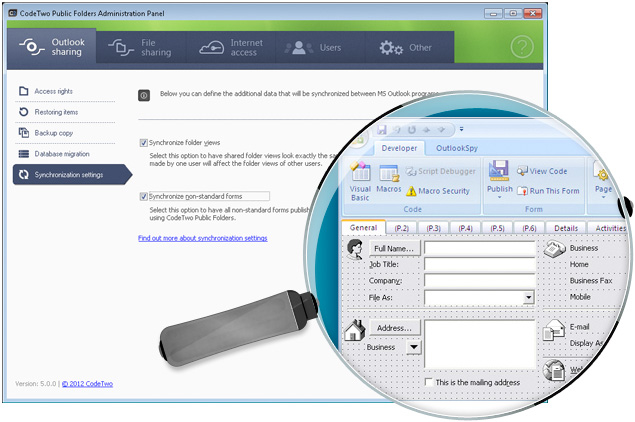Viewport: 635px width, 422px height.
Task: Click the Database migration stack icon
Action: point(23,154)
